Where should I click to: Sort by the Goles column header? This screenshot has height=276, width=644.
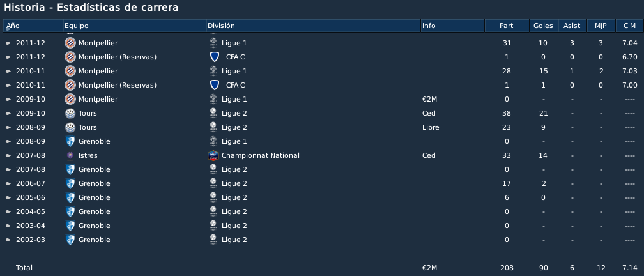543,26
